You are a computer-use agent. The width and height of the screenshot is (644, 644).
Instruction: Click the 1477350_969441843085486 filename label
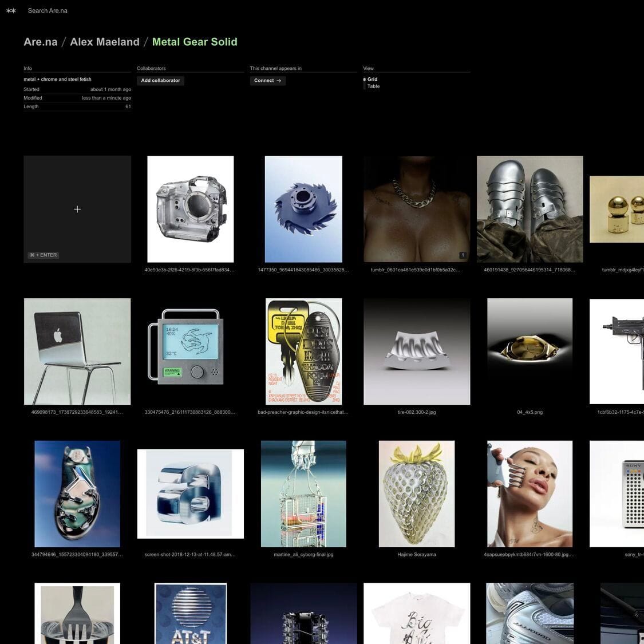tap(303, 270)
